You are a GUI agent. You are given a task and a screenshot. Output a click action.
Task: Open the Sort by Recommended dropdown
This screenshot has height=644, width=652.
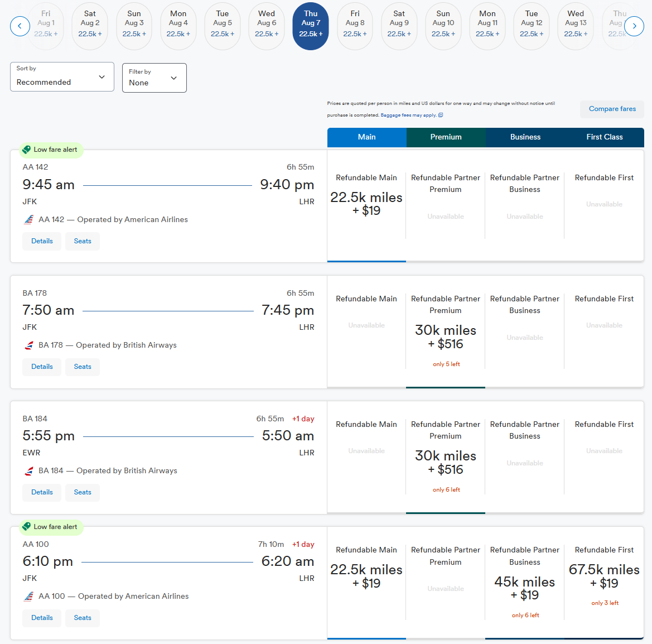62,76
